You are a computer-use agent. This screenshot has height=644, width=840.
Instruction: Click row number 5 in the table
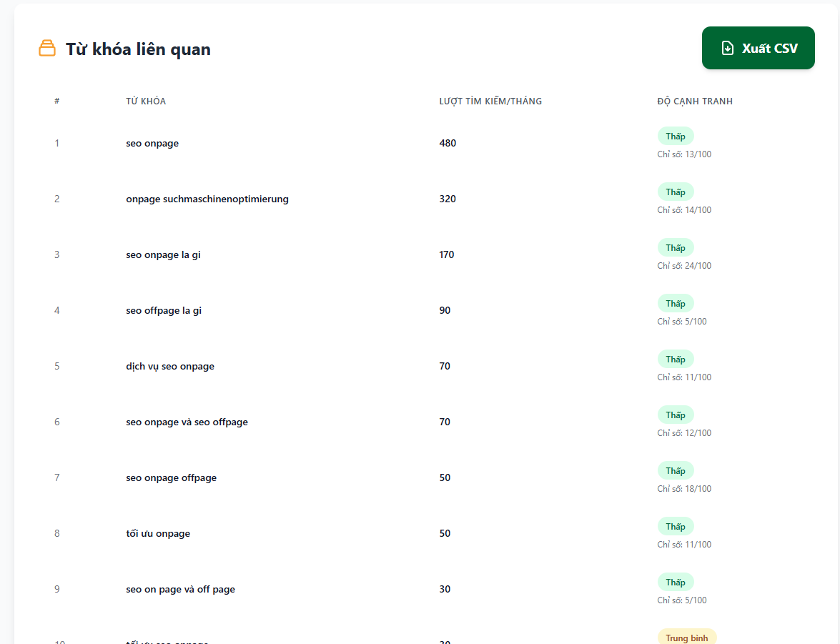tap(57, 367)
